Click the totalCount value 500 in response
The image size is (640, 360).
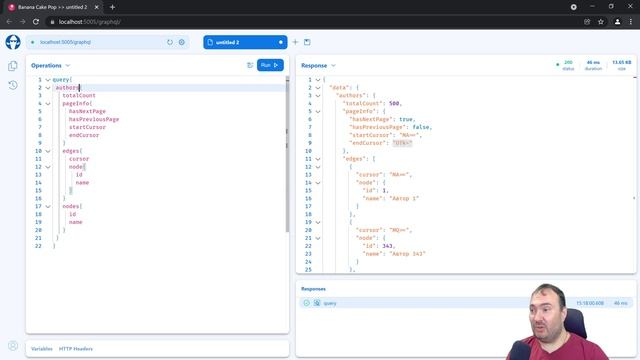click(x=394, y=103)
